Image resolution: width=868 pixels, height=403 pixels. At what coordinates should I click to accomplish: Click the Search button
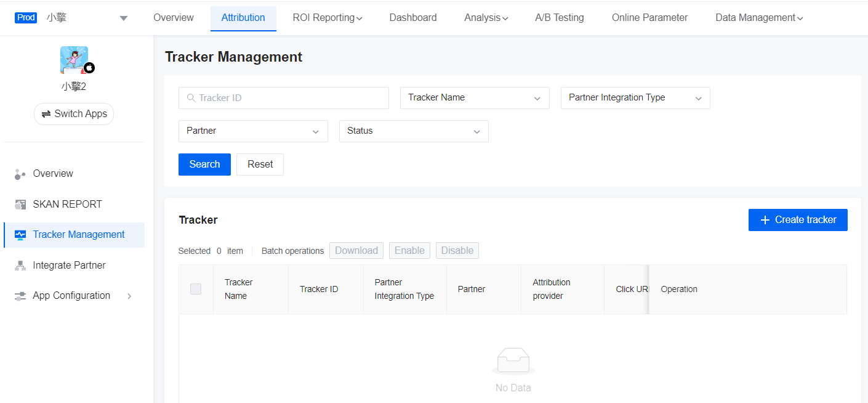point(204,164)
